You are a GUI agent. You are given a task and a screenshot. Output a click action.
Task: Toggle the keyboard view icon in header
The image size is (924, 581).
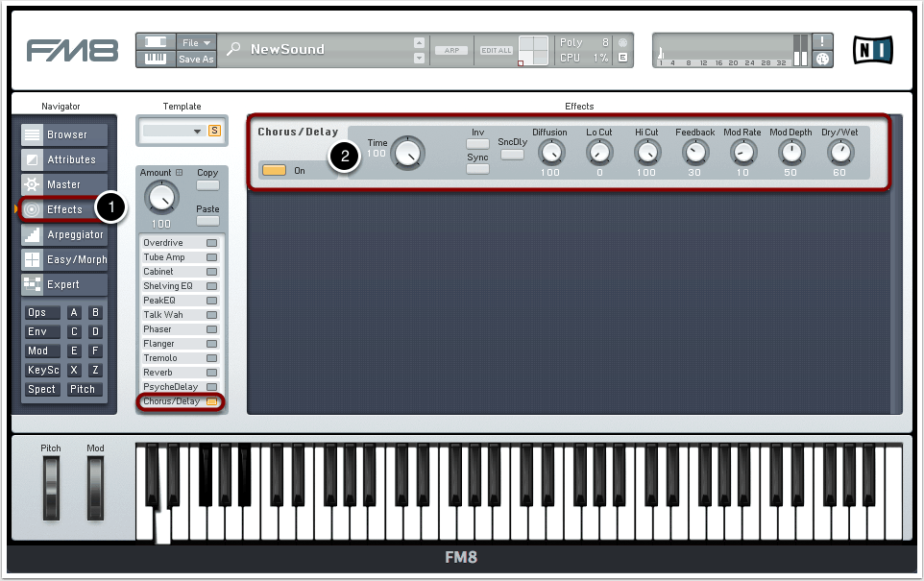tap(156, 59)
